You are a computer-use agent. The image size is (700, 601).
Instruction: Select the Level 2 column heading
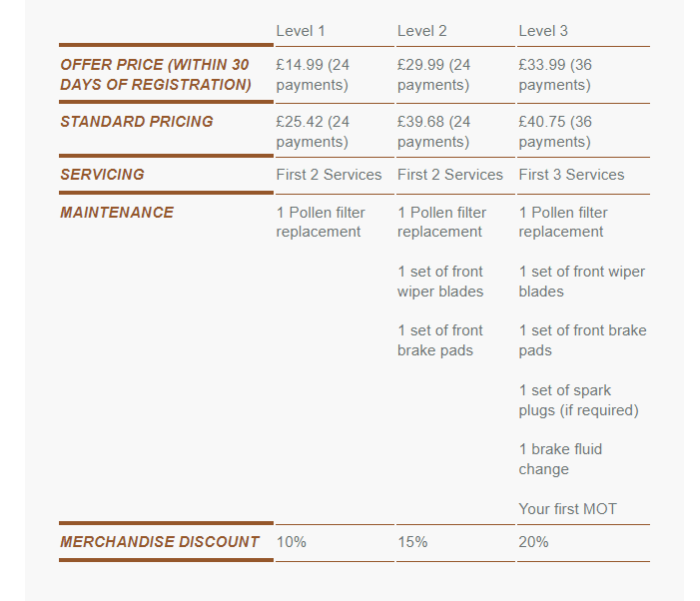(x=421, y=31)
